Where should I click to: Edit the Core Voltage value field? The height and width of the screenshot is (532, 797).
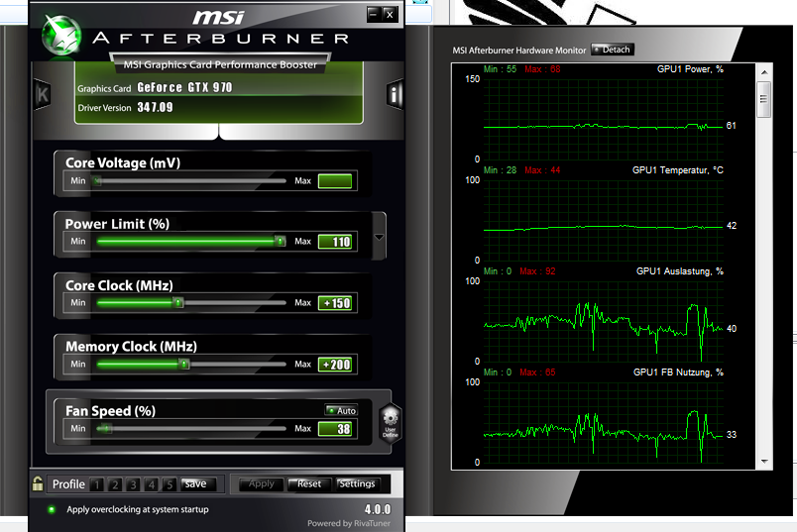point(335,181)
